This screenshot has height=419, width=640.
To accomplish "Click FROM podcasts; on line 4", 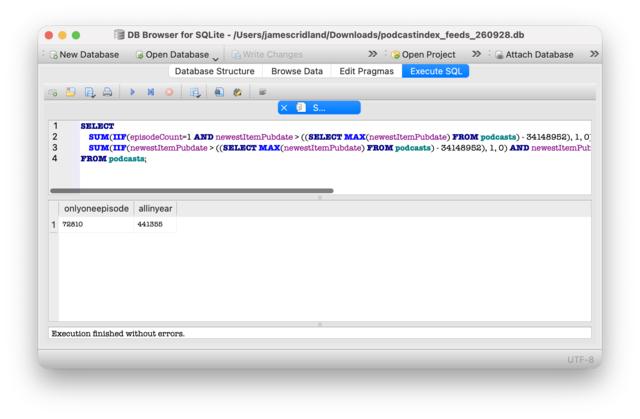I will click(x=113, y=159).
